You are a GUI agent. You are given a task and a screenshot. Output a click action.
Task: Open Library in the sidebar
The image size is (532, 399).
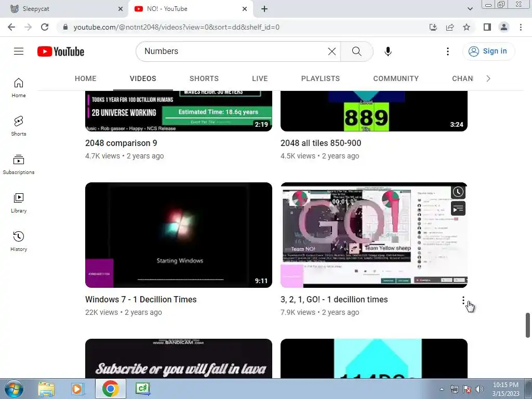[19, 203]
